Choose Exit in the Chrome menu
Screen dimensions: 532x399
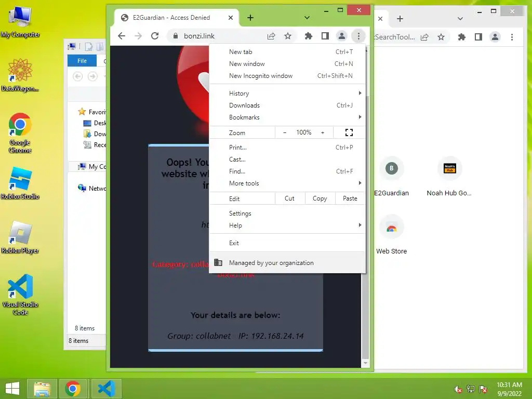[287, 243]
